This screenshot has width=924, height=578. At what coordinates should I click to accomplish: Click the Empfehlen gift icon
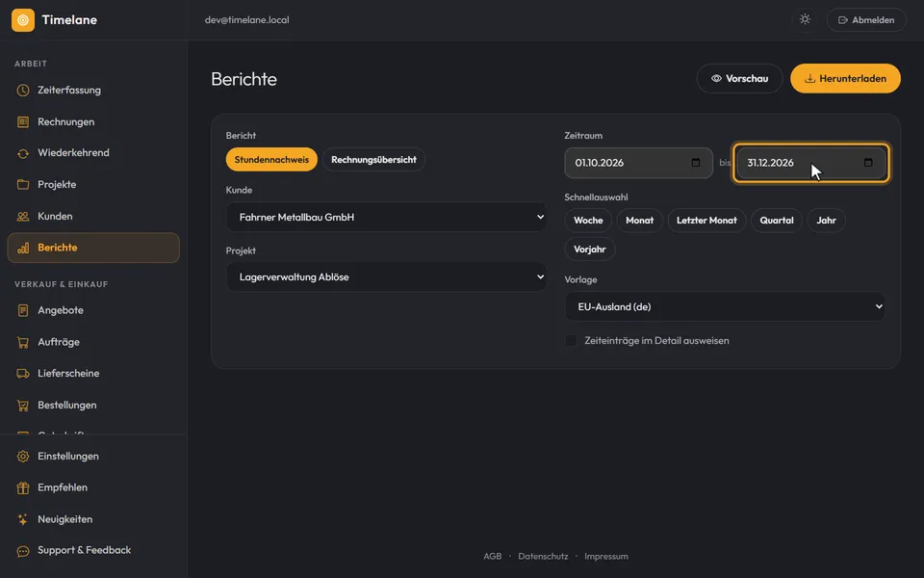click(23, 487)
